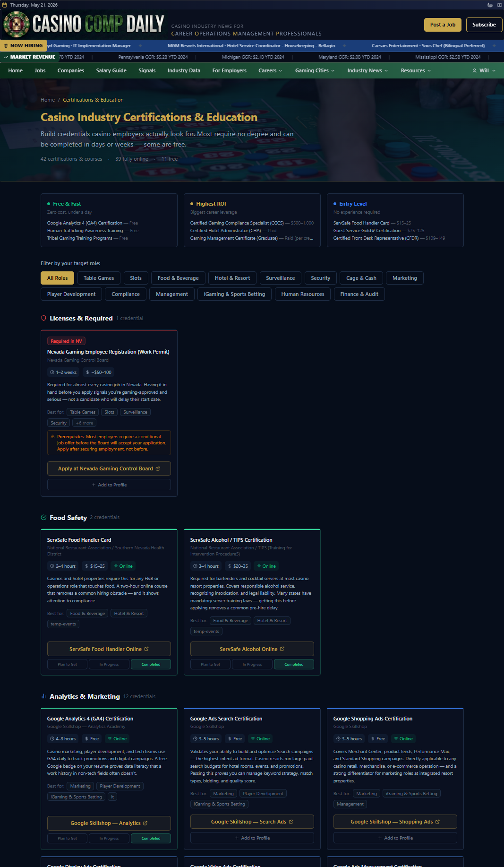Click external link icon on Skillshop Shopping Ads
The image size is (504, 867).
(x=437, y=822)
